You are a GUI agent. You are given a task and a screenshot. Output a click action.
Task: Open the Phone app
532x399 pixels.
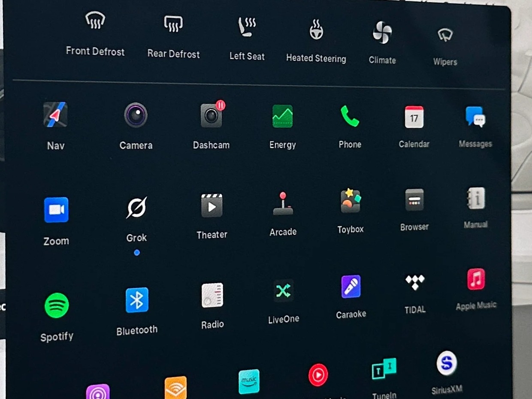tap(350, 116)
